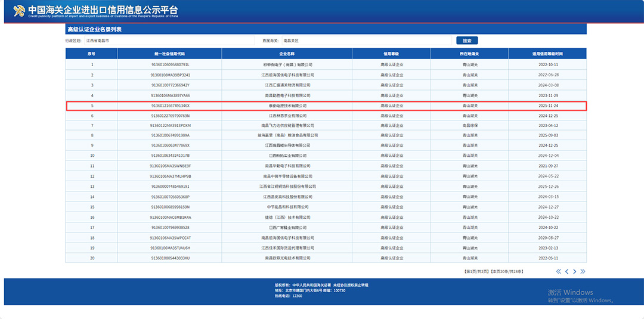Click the 直属海关 field showing 南昌关区
644x319 pixels.
click(366, 41)
